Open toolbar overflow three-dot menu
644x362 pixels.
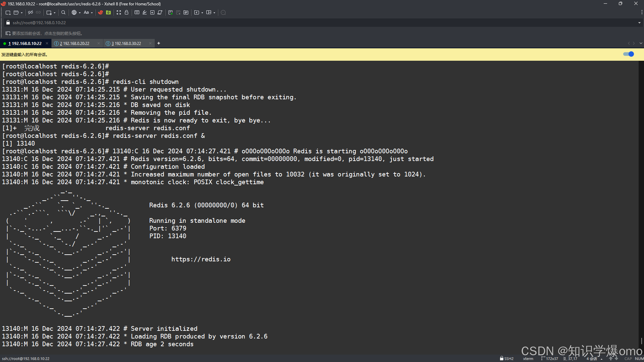pyautogui.click(x=642, y=12)
